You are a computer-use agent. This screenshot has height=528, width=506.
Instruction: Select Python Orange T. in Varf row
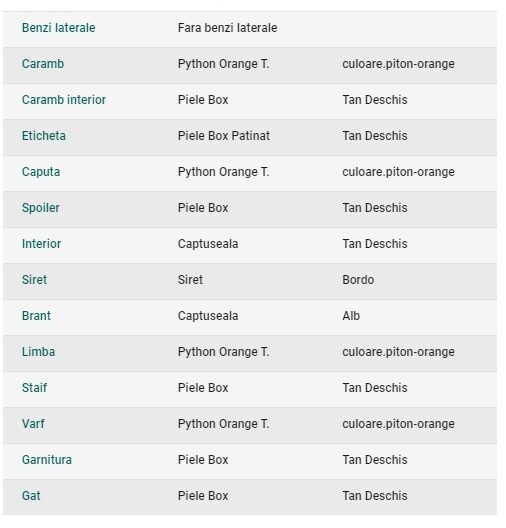pyautogui.click(x=223, y=424)
